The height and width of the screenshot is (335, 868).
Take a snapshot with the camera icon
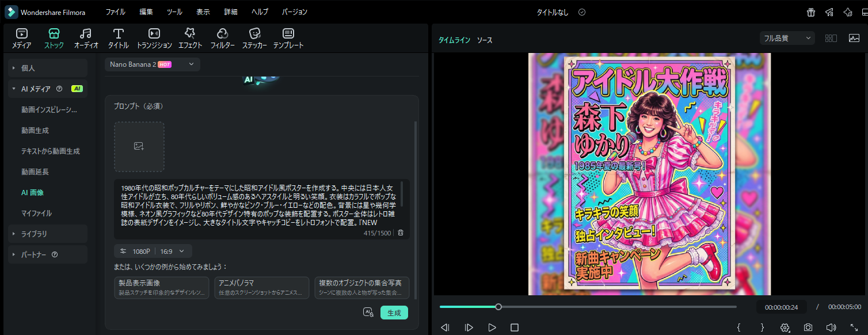tap(808, 327)
